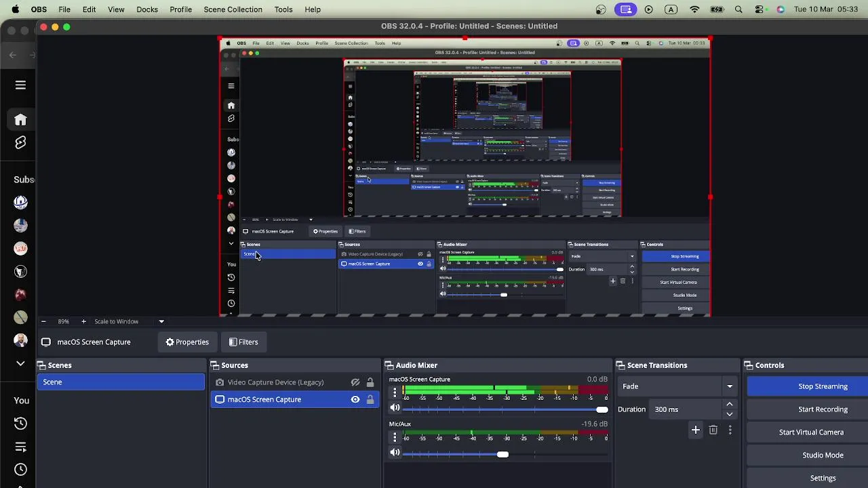Zoom out the preview with minus icon
The height and width of the screenshot is (488, 868).
point(43,321)
